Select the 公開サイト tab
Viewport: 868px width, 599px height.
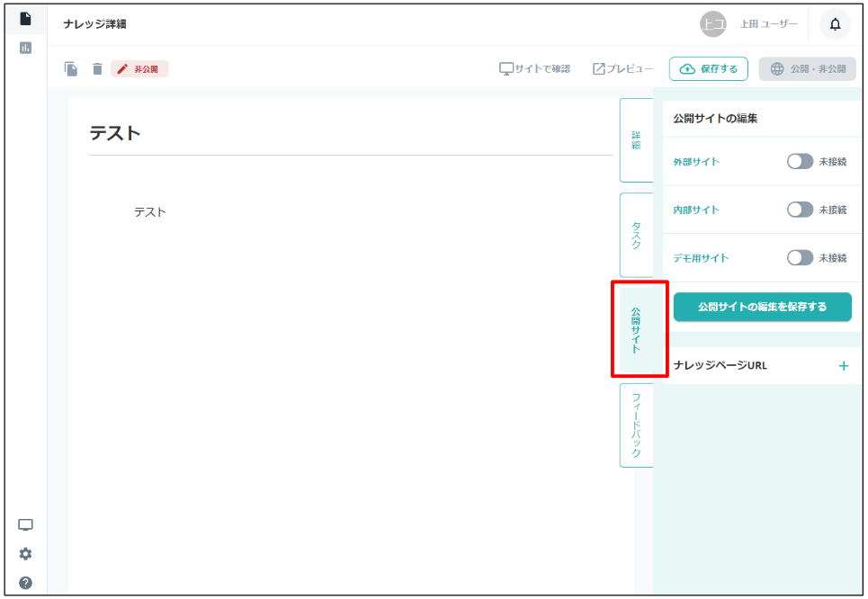click(x=636, y=330)
